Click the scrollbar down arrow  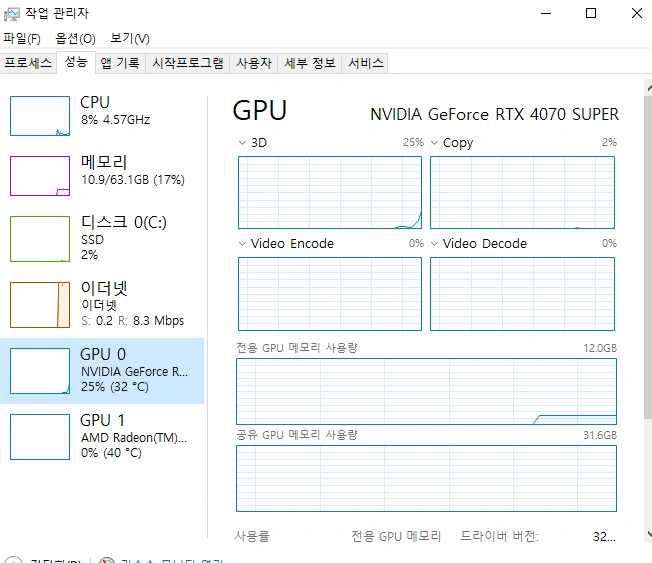pos(649,533)
